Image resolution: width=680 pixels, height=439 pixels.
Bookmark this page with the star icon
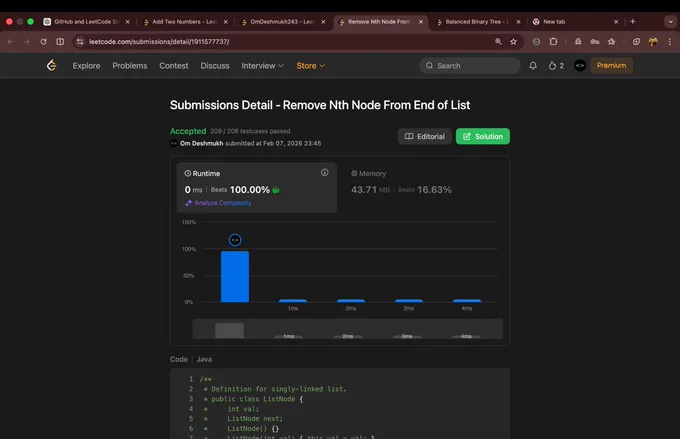[513, 42]
